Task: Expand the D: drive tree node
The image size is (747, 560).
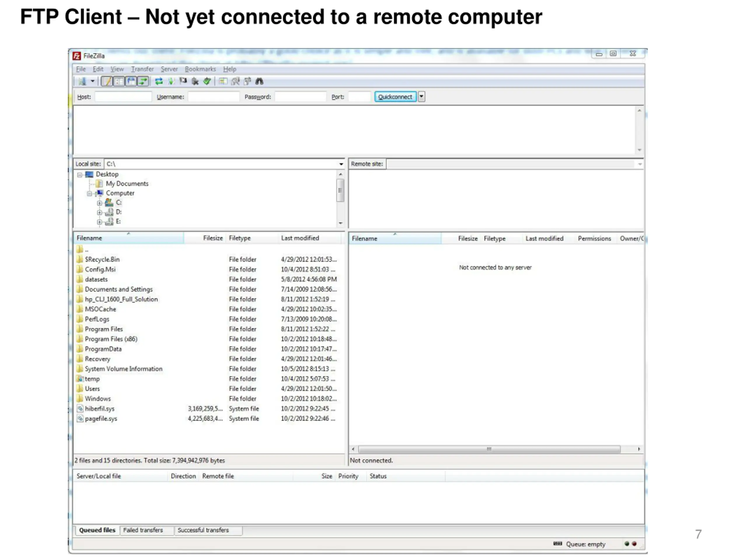Action: pyautogui.click(x=99, y=213)
